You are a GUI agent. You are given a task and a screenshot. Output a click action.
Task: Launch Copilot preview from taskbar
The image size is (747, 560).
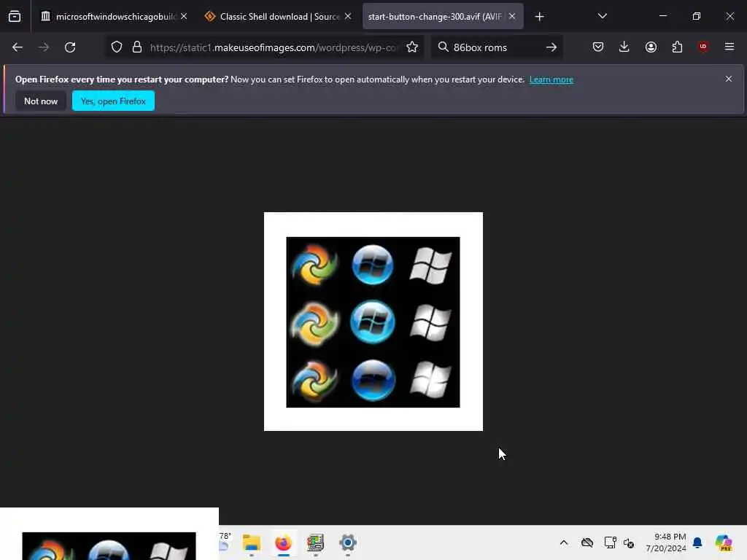click(723, 542)
